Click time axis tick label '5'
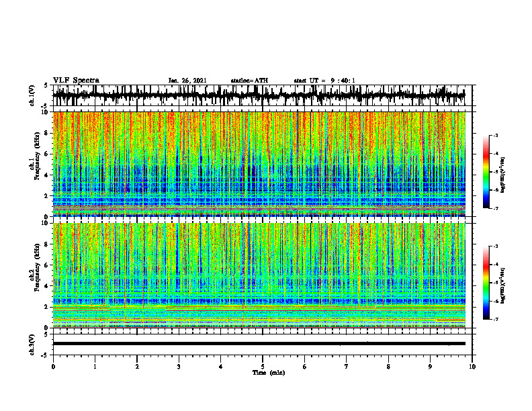 (263, 367)
